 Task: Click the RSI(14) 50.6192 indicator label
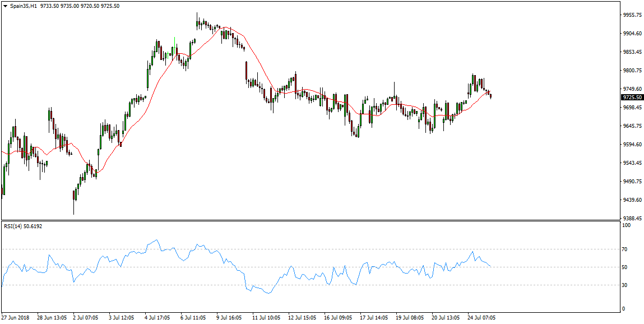(22, 226)
